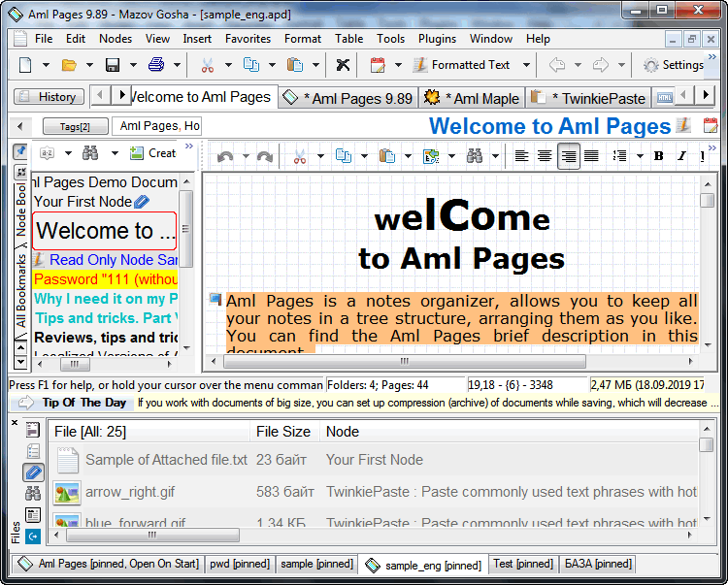This screenshot has height=585, width=728.
Task: Click the line spacing icon
Action: click(619, 156)
